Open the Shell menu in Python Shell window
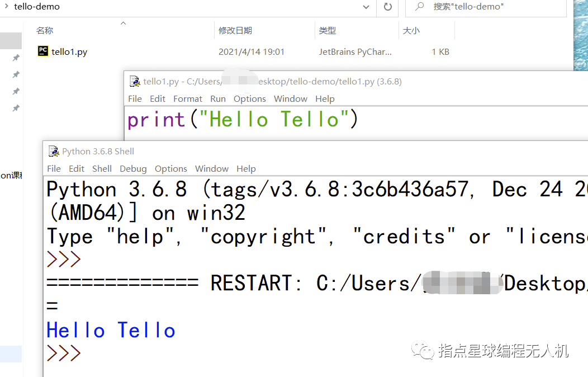588x377 pixels. coord(102,168)
